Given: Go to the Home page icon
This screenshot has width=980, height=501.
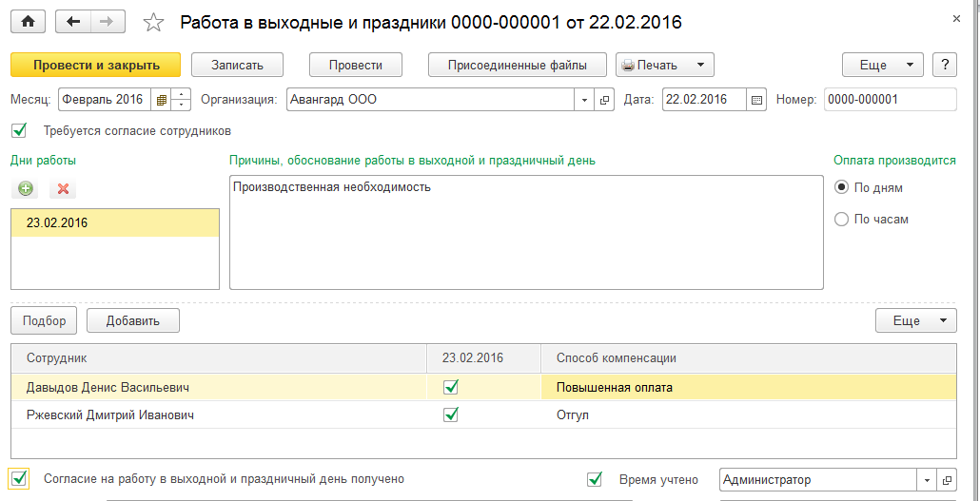Looking at the screenshot, I should click(x=28, y=23).
